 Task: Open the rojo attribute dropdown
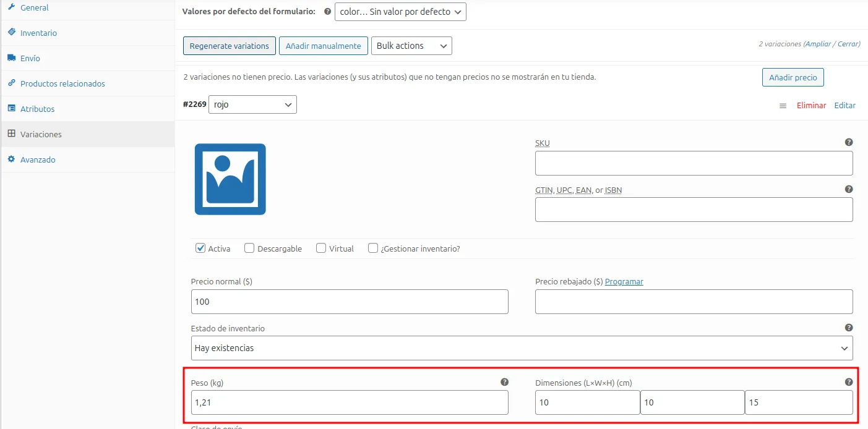pyautogui.click(x=252, y=104)
